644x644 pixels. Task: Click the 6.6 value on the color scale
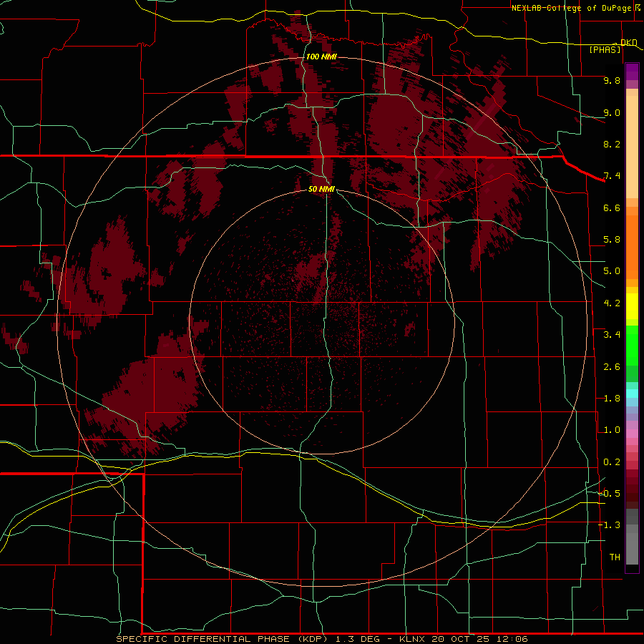click(612, 208)
